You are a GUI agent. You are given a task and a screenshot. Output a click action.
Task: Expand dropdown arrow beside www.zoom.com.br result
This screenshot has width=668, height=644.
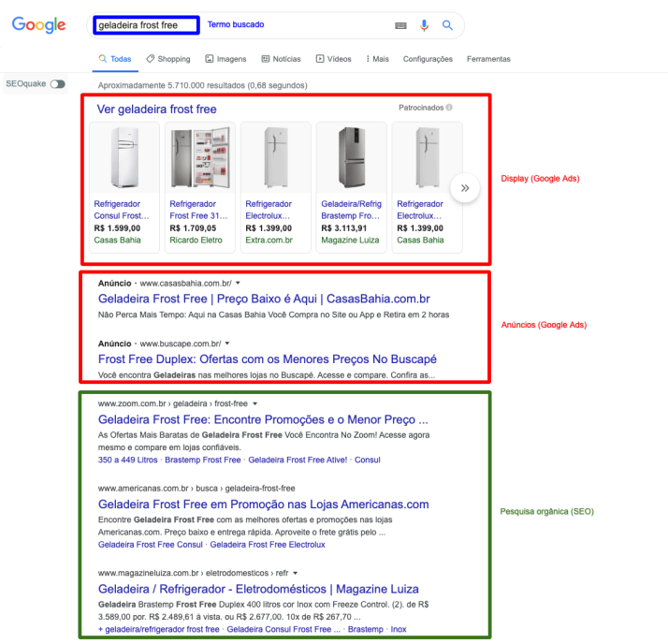(x=254, y=403)
